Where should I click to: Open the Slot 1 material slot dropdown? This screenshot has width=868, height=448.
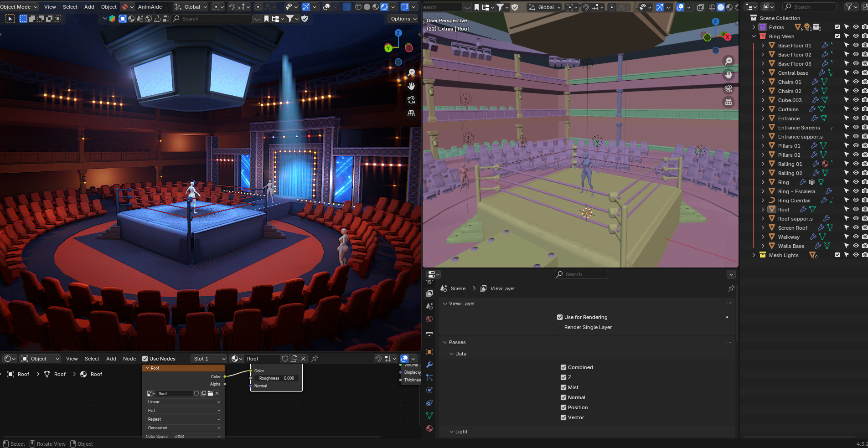(209, 359)
